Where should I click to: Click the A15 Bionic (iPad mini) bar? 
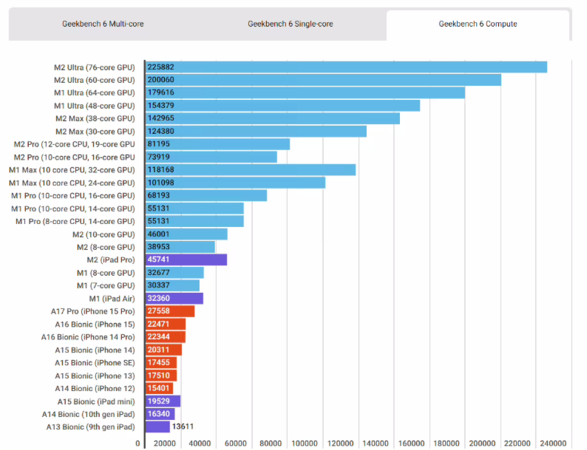[163, 401]
